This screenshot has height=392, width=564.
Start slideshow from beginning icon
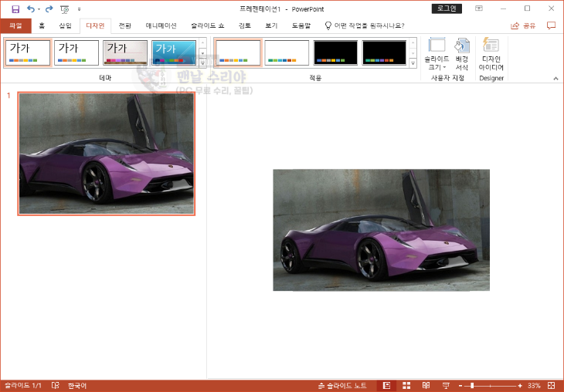click(x=65, y=9)
